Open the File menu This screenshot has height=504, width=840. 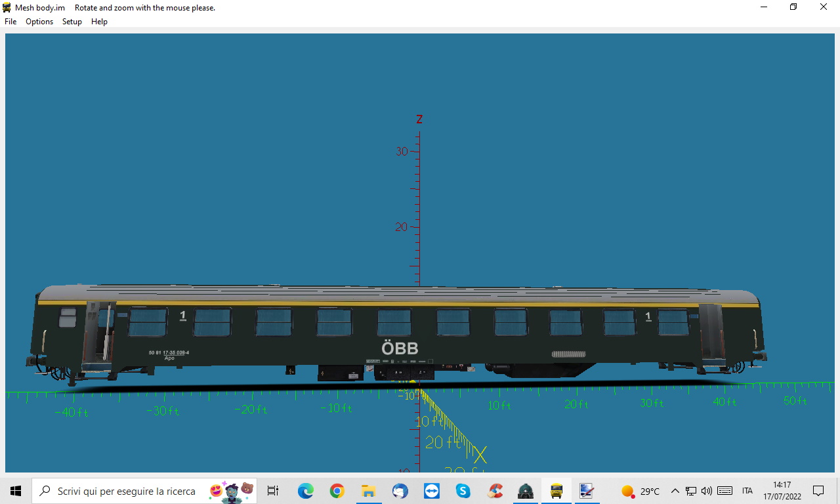coord(10,22)
